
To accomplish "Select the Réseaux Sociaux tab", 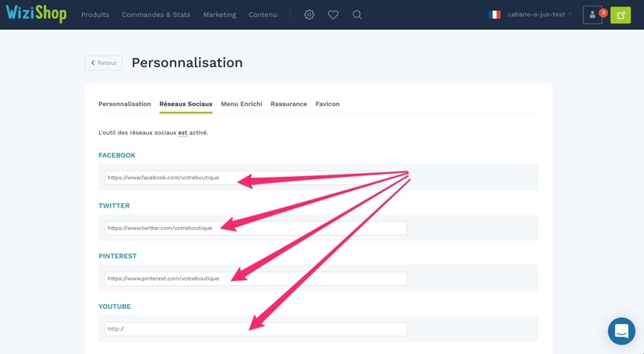I will point(186,104).
